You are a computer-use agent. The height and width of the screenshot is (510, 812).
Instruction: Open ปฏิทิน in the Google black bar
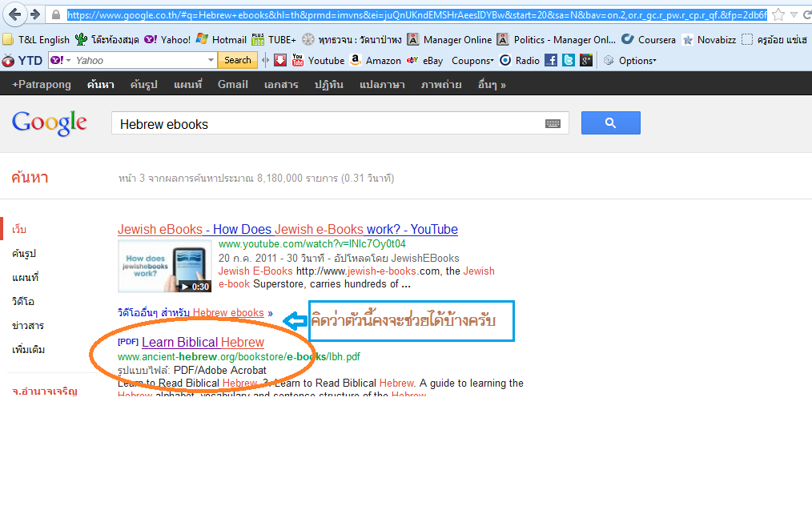pyautogui.click(x=329, y=84)
